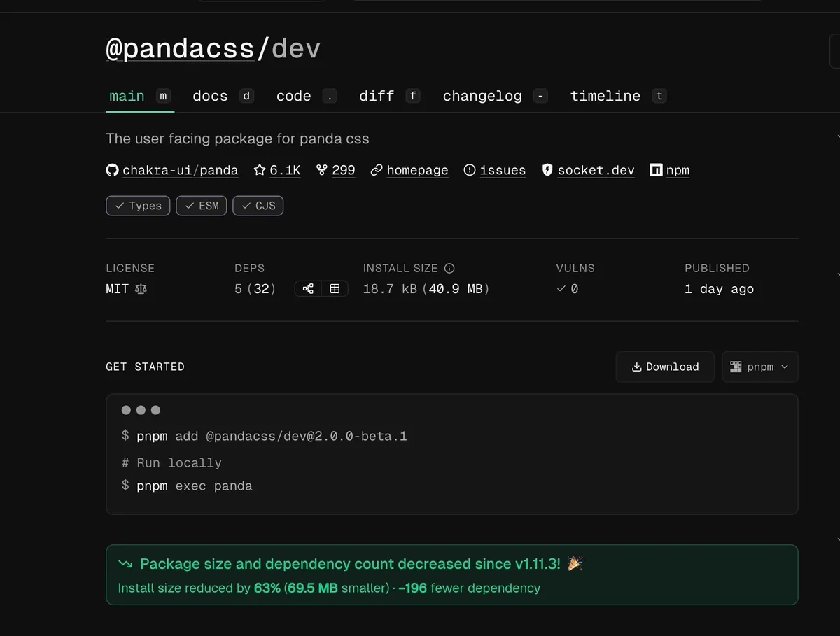Screen dimensions: 840x636
Task: Switch to the timeline tab
Action: tap(617, 96)
